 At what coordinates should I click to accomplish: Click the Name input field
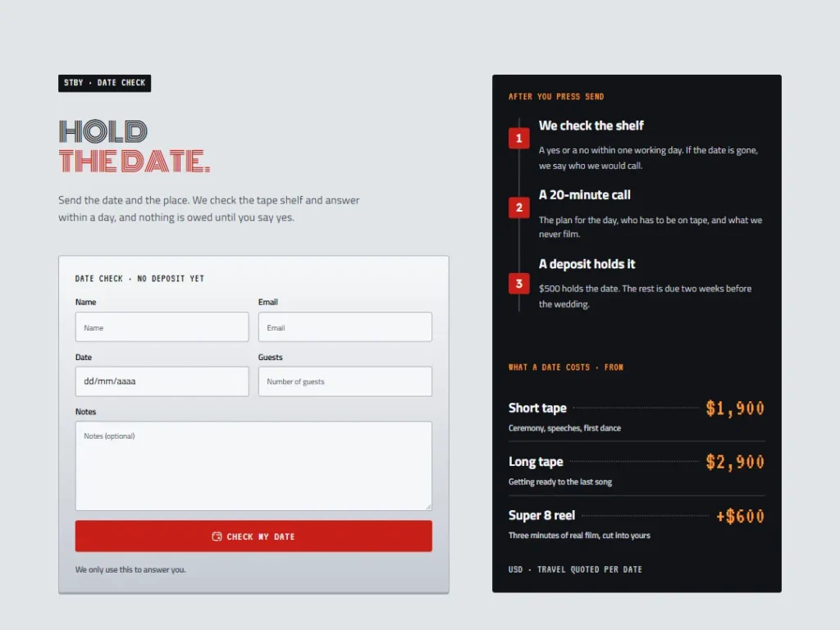[162, 326]
